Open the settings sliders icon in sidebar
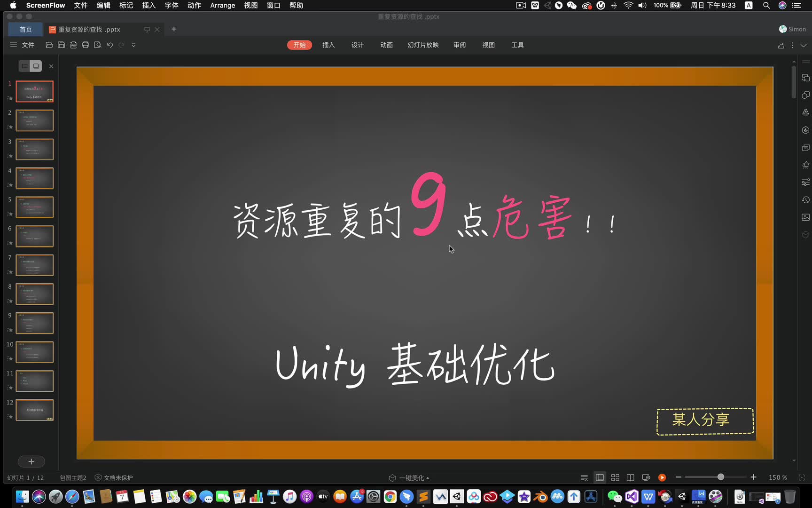Image resolution: width=812 pixels, height=508 pixels. pos(805,182)
